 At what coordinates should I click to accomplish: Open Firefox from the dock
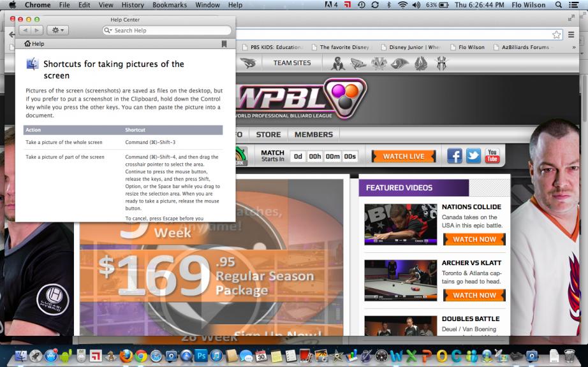pyautogui.click(x=126, y=356)
